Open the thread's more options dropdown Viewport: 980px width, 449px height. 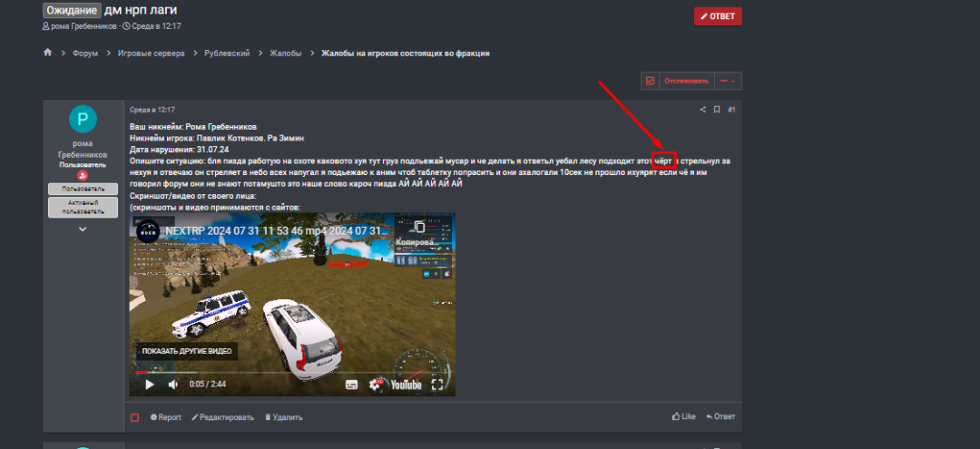click(728, 81)
